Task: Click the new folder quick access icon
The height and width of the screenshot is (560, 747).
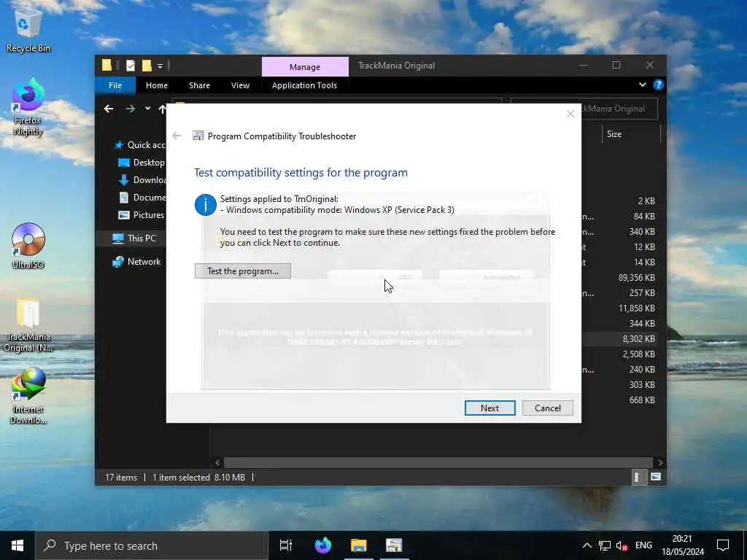Action: coord(147,66)
